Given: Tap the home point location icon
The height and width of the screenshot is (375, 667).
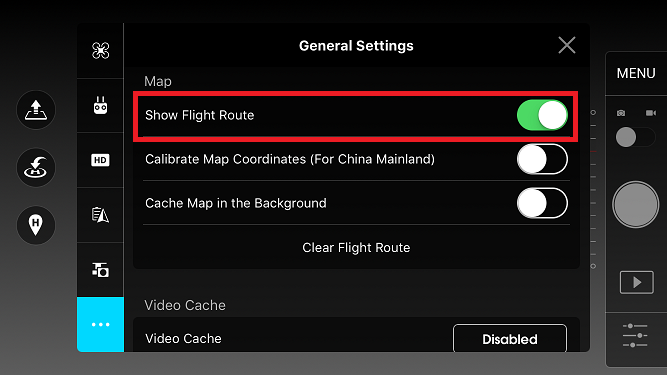Looking at the screenshot, I should click(x=36, y=224).
